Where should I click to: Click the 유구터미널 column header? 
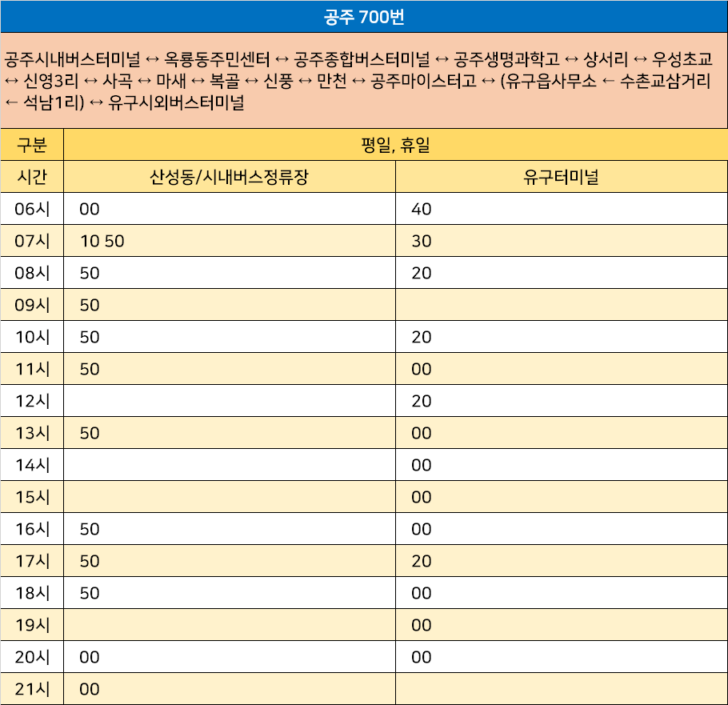562,177
